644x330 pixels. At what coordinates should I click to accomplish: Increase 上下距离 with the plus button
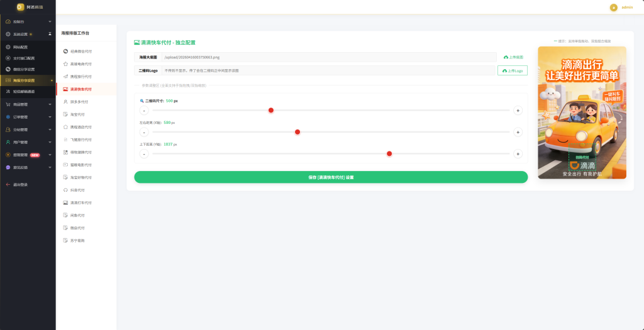518,154
